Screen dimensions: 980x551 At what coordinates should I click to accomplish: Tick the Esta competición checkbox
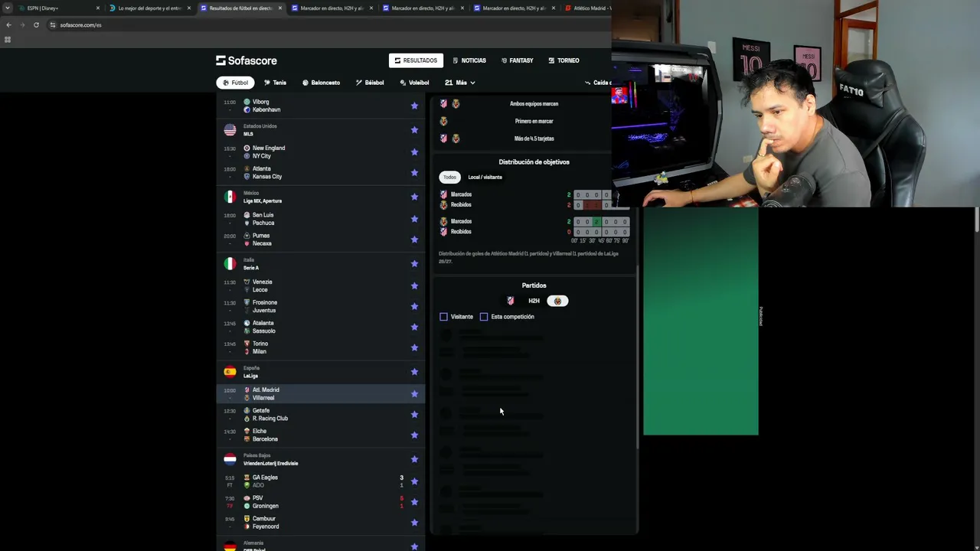coord(484,317)
